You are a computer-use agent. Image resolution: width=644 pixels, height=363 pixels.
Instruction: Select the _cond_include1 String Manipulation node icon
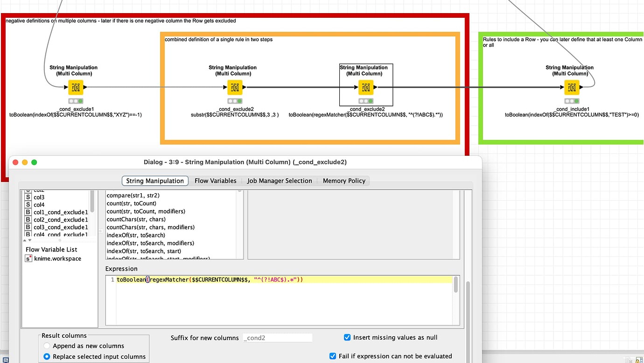tap(572, 87)
